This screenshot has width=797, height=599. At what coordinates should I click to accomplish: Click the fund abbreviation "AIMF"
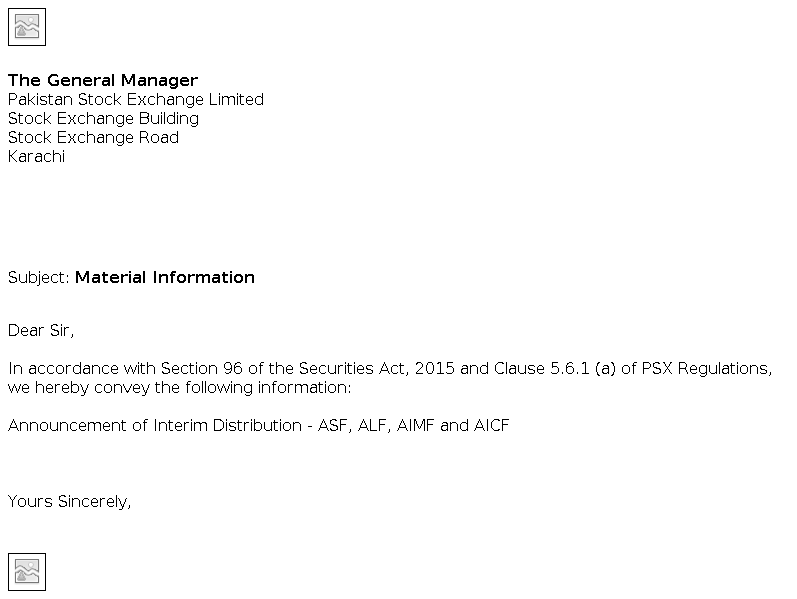(x=416, y=425)
